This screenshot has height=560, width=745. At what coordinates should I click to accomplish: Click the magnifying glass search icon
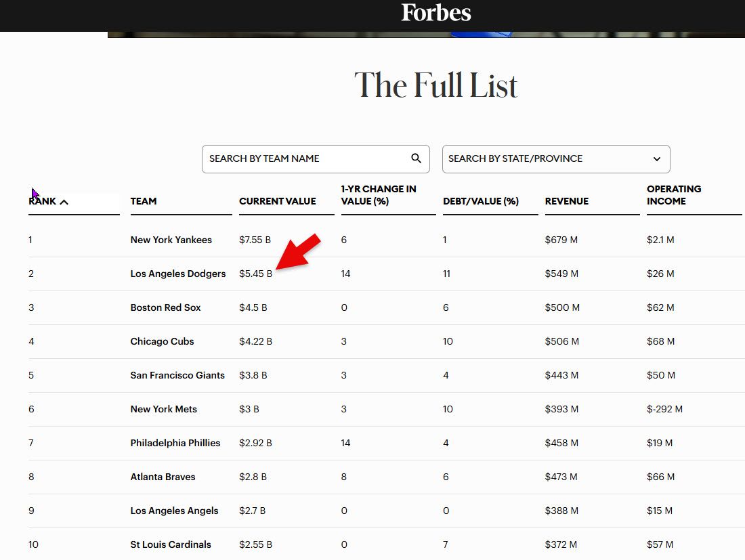click(x=416, y=158)
